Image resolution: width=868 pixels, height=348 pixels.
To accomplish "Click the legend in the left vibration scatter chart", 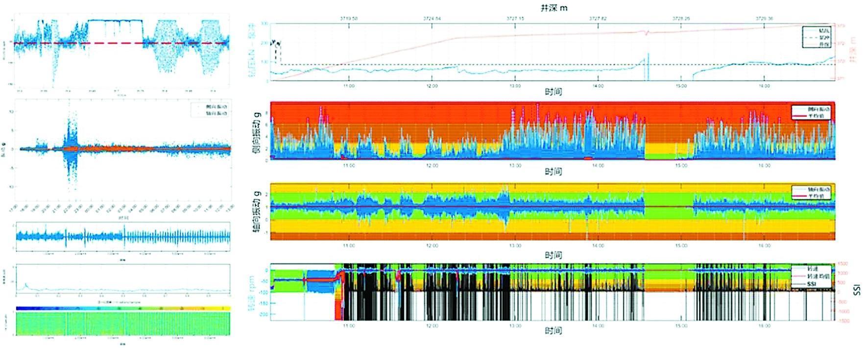I will tap(212, 109).
